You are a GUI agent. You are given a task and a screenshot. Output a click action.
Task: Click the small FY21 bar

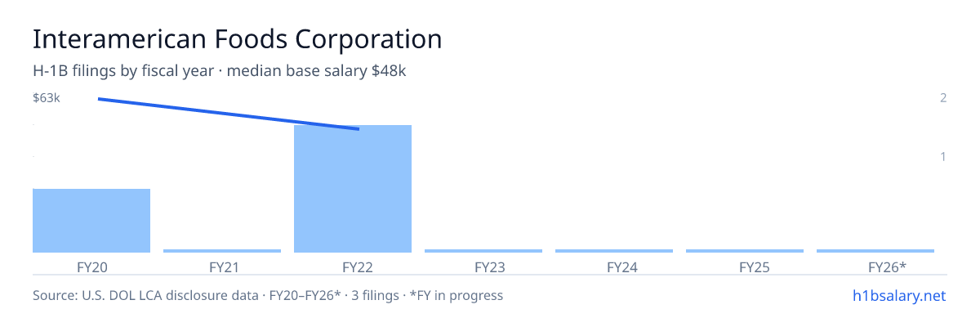(x=222, y=251)
